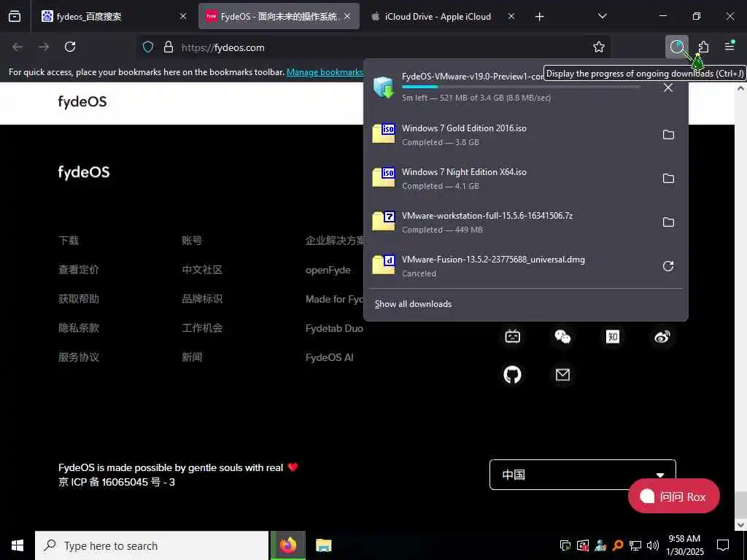Switch to the FydeOS tab
Viewport: 747px width, 560px height.
coord(279,16)
